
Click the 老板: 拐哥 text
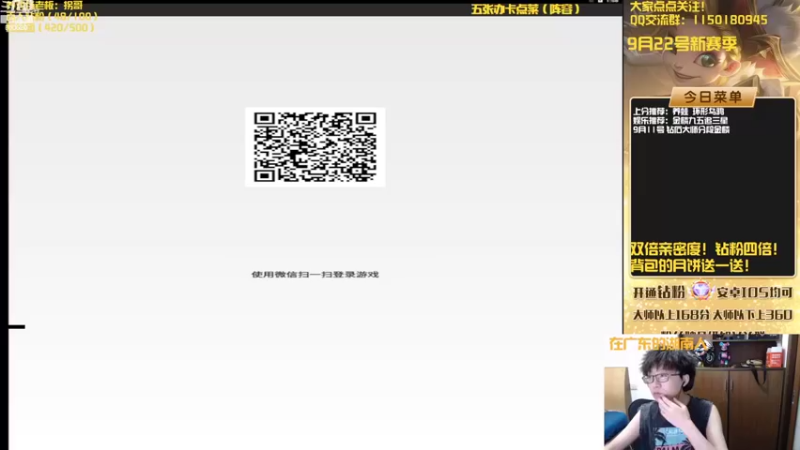[58, 6]
